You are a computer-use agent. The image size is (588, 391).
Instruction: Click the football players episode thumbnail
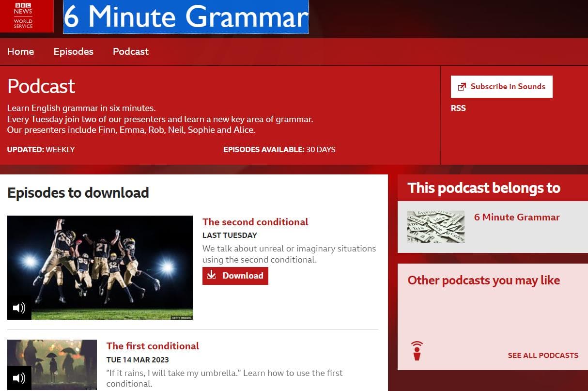pyautogui.click(x=100, y=267)
